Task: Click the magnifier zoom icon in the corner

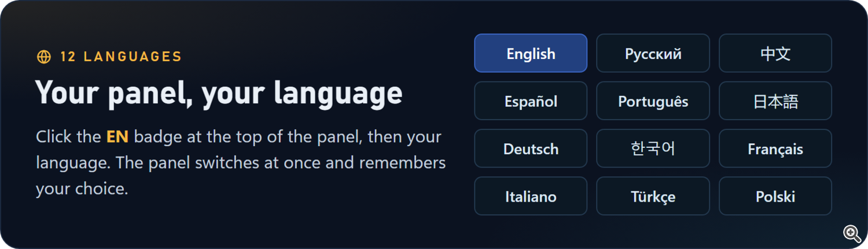Action: (x=852, y=233)
